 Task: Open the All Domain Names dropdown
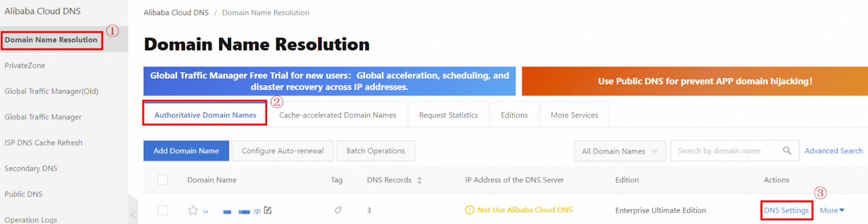pyautogui.click(x=620, y=151)
